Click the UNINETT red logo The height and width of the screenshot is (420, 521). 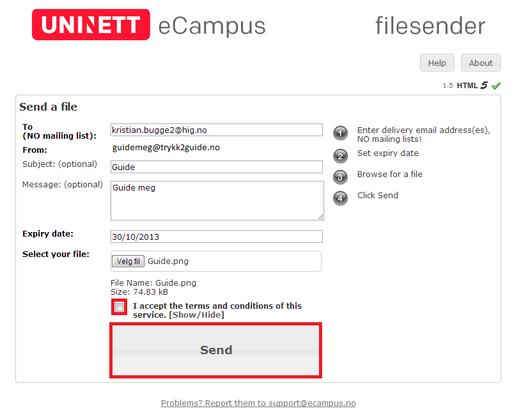91,24
